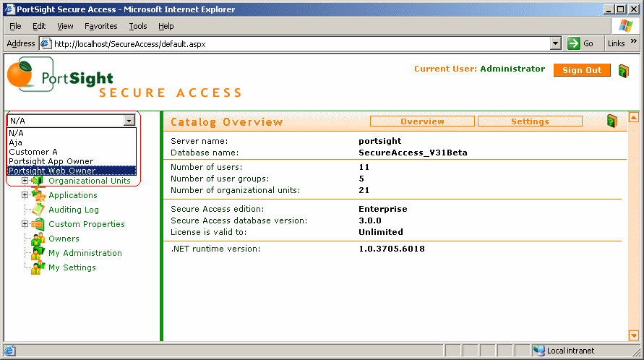Click the Owners people icon

point(38,239)
